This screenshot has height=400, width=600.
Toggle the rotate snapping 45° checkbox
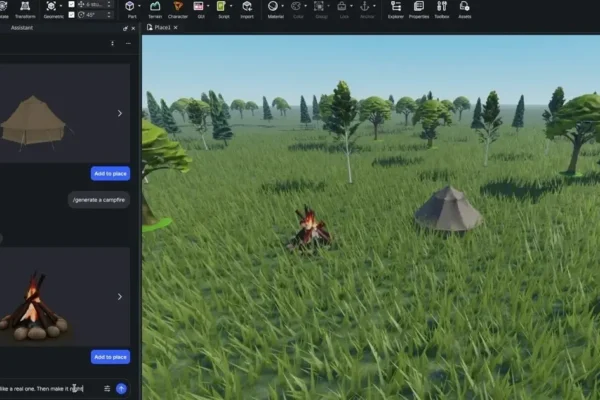(x=71, y=15)
